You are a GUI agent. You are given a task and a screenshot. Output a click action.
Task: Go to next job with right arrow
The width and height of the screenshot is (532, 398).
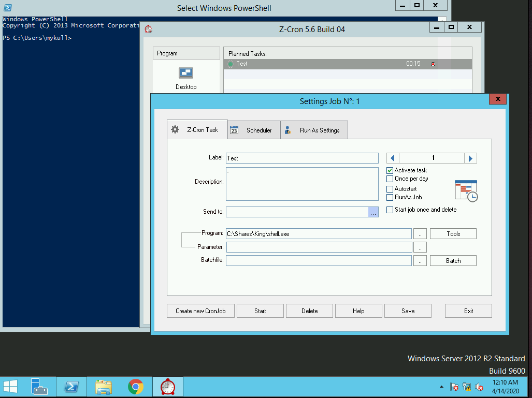coord(470,158)
